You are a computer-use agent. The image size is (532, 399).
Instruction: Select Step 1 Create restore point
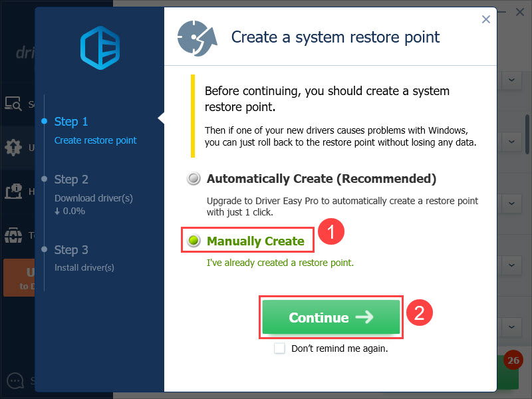95,130
